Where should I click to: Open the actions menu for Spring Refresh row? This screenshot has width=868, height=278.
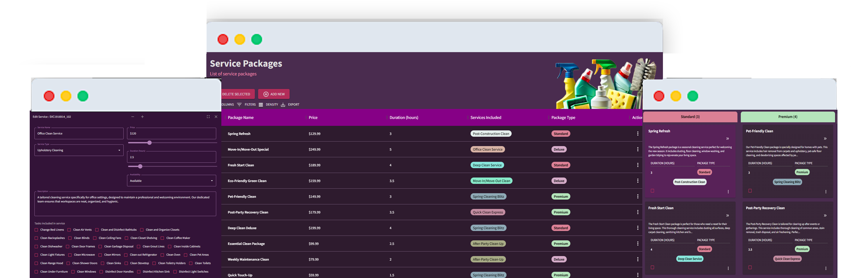[x=638, y=134]
